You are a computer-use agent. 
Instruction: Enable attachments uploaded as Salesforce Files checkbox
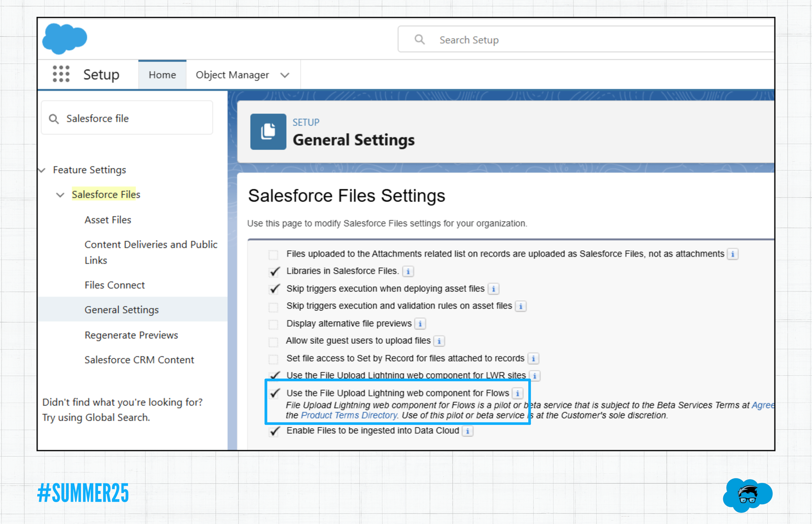click(x=274, y=254)
